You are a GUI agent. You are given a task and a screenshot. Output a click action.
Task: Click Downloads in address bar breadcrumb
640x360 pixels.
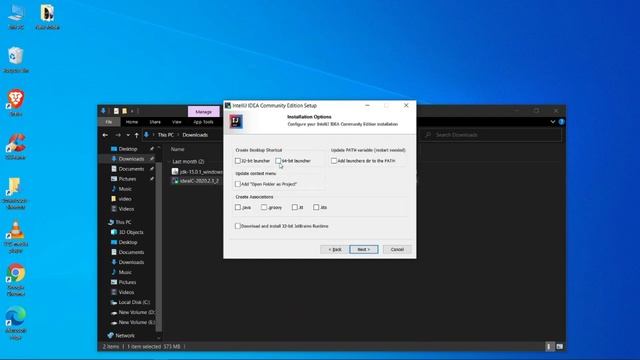coord(195,135)
